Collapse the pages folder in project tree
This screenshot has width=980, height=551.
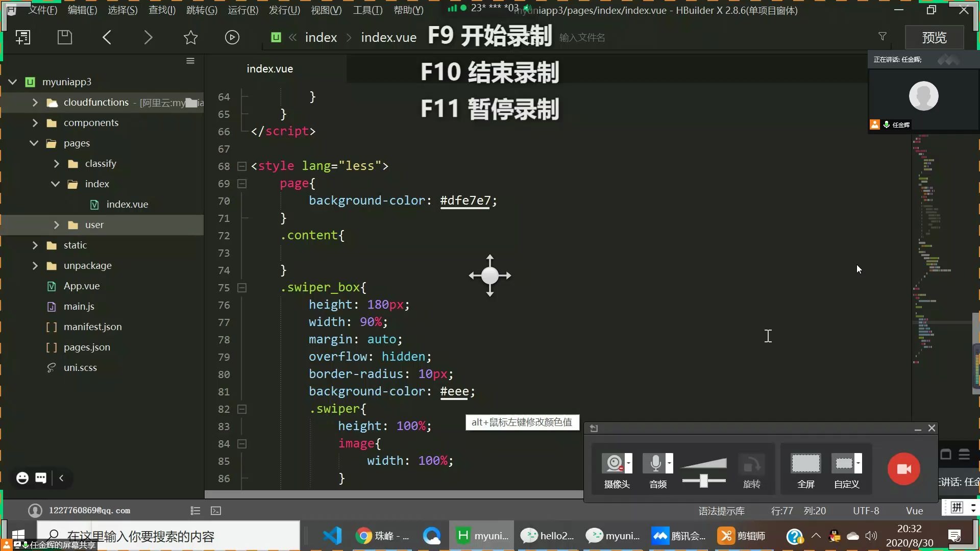34,143
